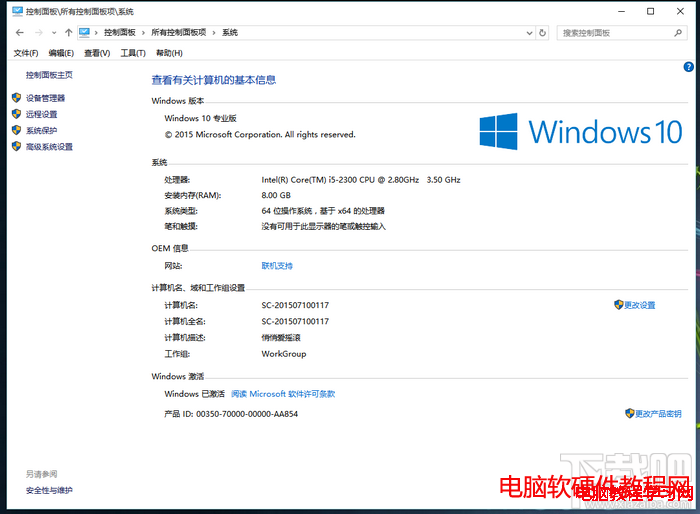The width and height of the screenshot is (700, 514).
Task: Minimize the System window
Action: coord(621,12)
